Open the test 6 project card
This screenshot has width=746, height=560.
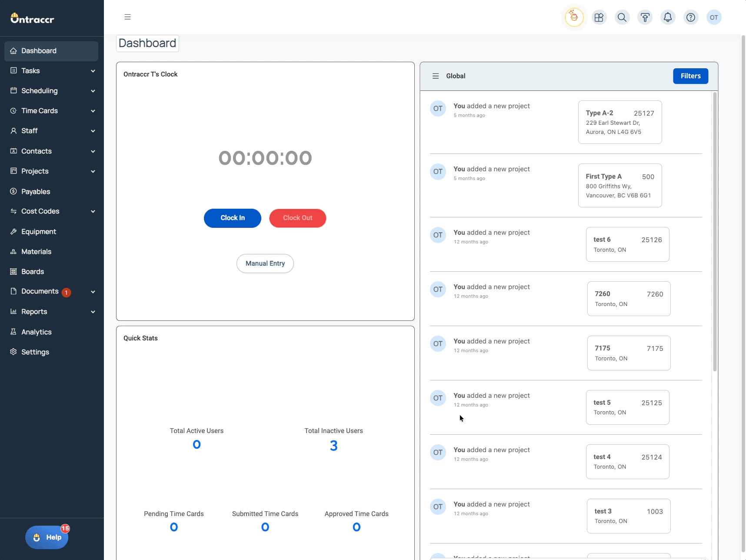pyautogui.click(x=627, y=244)
